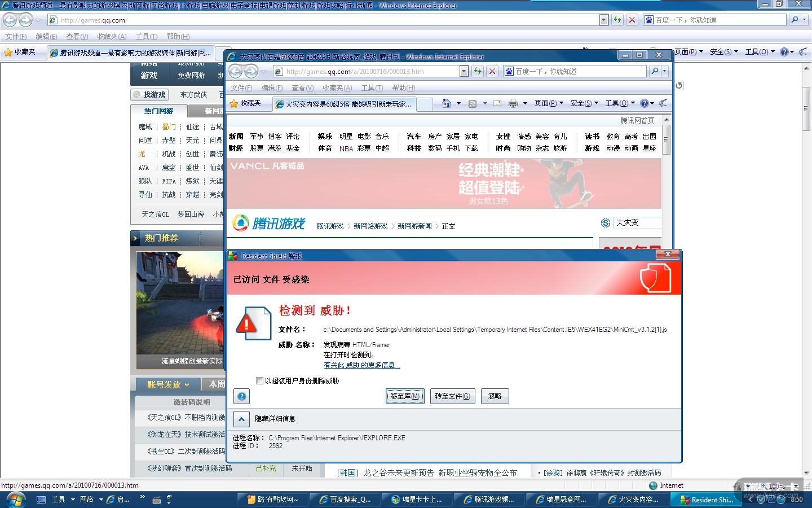Switch to 瑞星卡卡上 taskbar button

pos(417,500)
